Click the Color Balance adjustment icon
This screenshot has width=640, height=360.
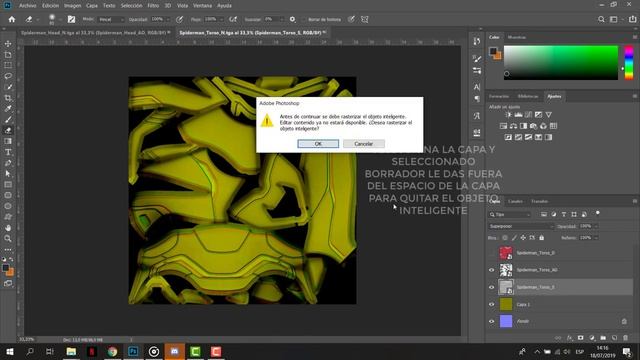point(513,126)
